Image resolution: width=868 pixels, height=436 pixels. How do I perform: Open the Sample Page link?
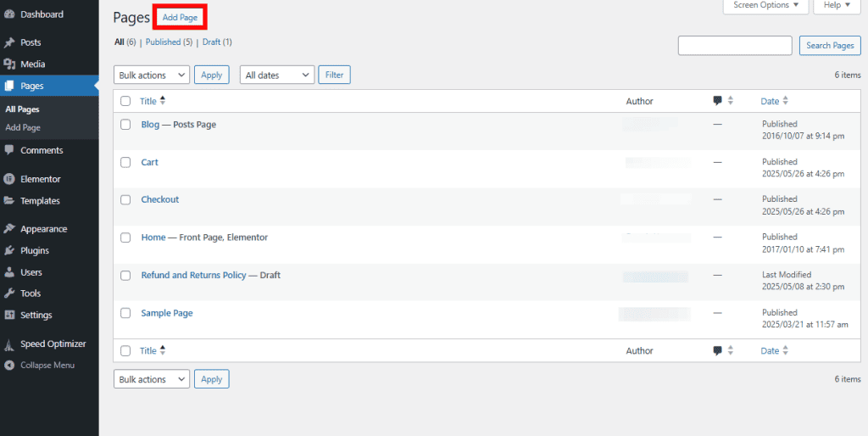(x=167, y=313)
